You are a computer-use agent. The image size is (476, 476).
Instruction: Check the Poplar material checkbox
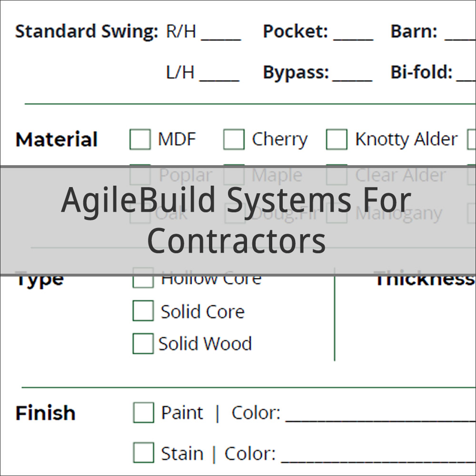pos(140,175)
